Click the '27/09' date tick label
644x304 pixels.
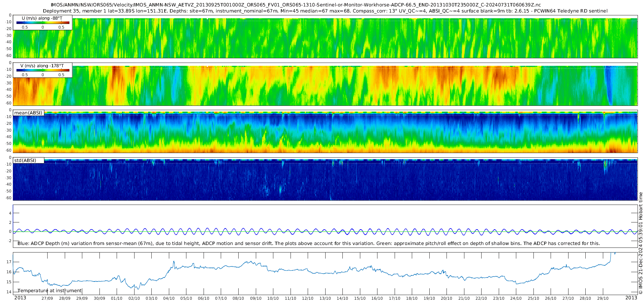click(47, 298)
